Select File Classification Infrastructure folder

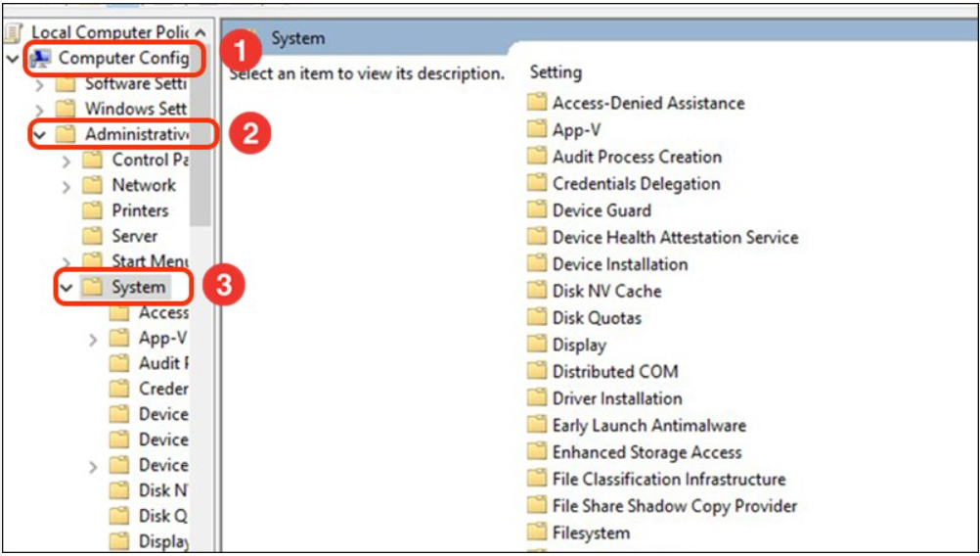click(x=657, y=479)
